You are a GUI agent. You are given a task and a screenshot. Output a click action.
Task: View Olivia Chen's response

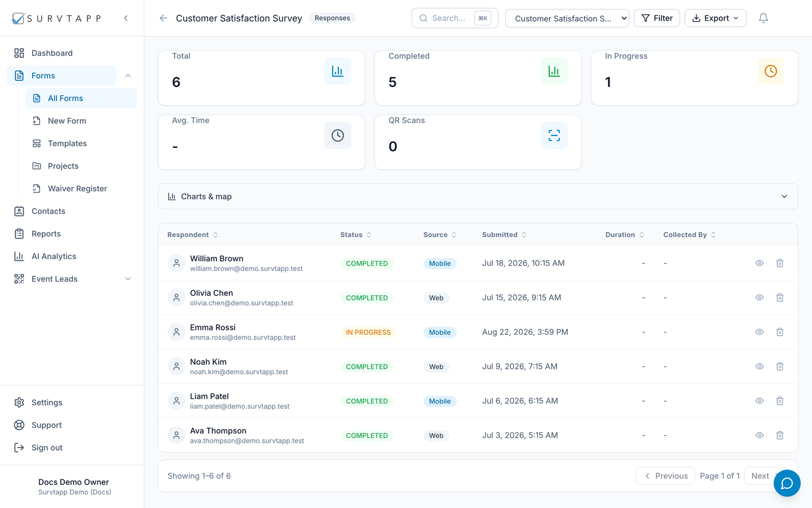760,297
